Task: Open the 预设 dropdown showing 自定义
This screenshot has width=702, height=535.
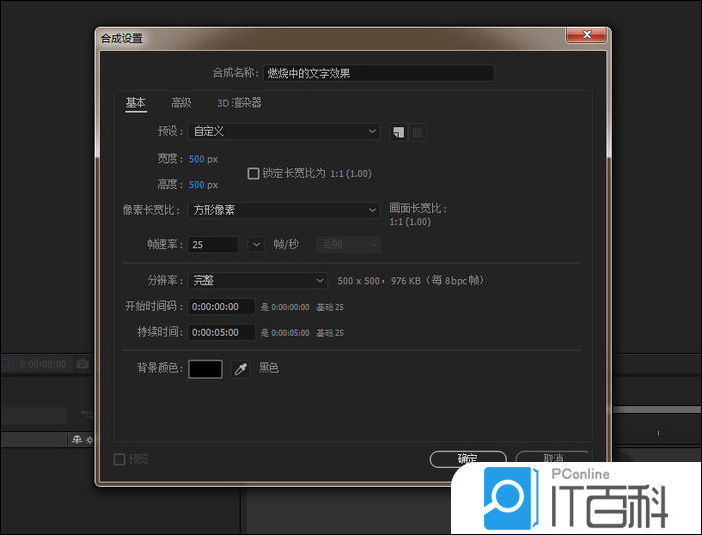Action: click(284, 132)
